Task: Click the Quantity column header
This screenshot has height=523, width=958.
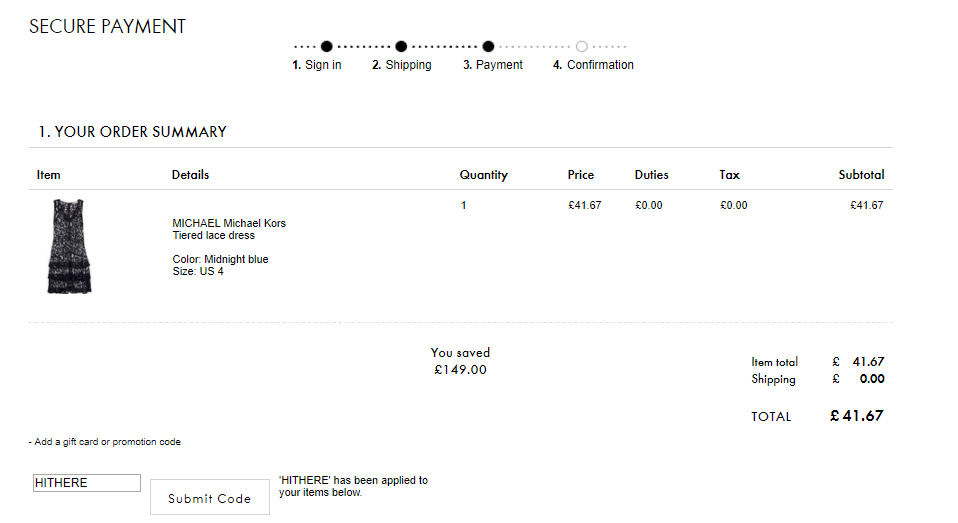Action: tap(484, 175)
